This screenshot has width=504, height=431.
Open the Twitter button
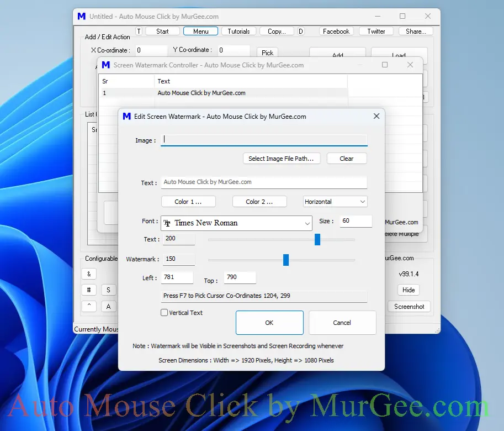376,31
